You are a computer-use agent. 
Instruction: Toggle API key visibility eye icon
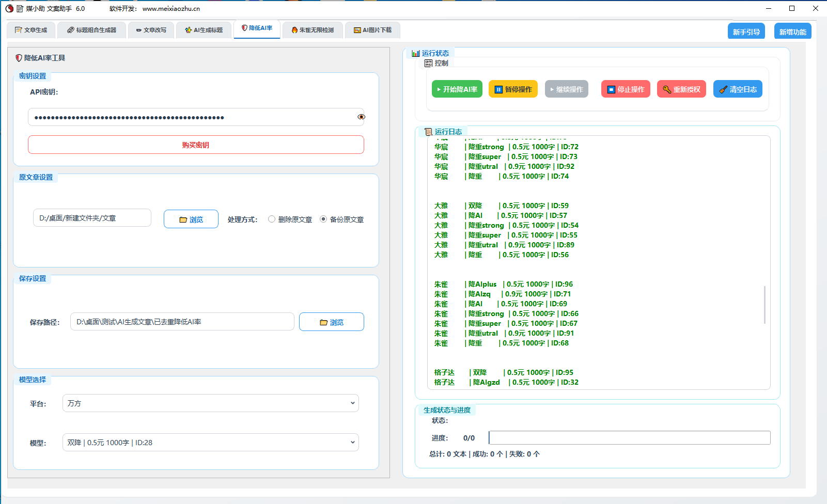click(361, 117)
